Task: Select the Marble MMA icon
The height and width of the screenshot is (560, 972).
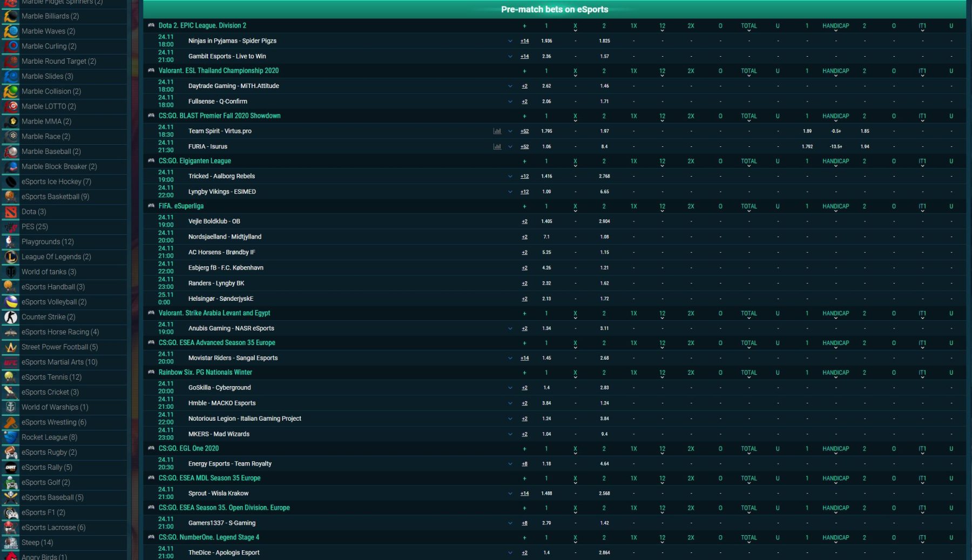Action: 11,122
